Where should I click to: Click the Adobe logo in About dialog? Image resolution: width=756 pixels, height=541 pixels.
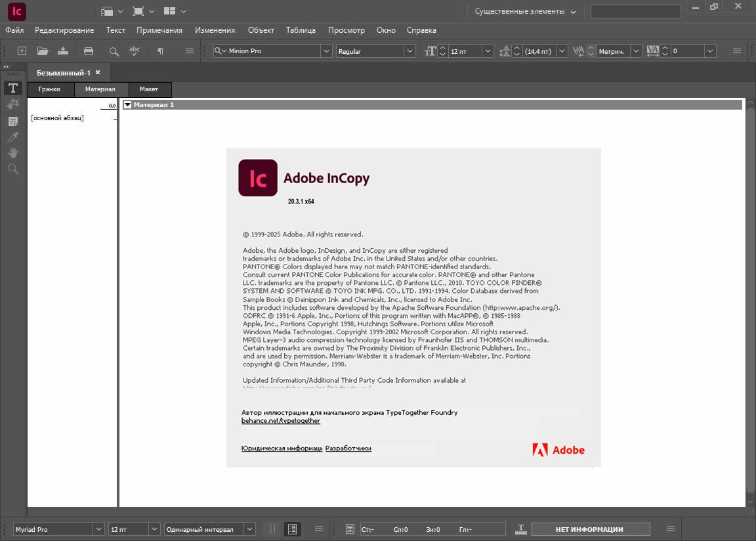pos(558,450)
